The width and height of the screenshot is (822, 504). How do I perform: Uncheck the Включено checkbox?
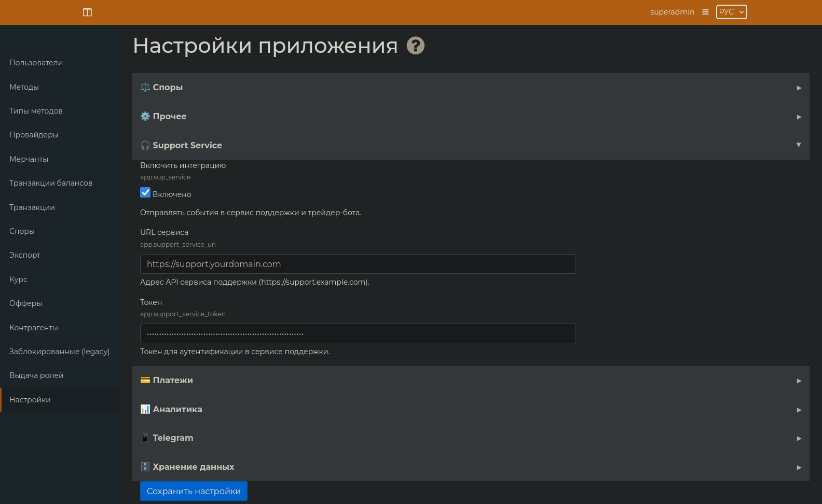145,193
